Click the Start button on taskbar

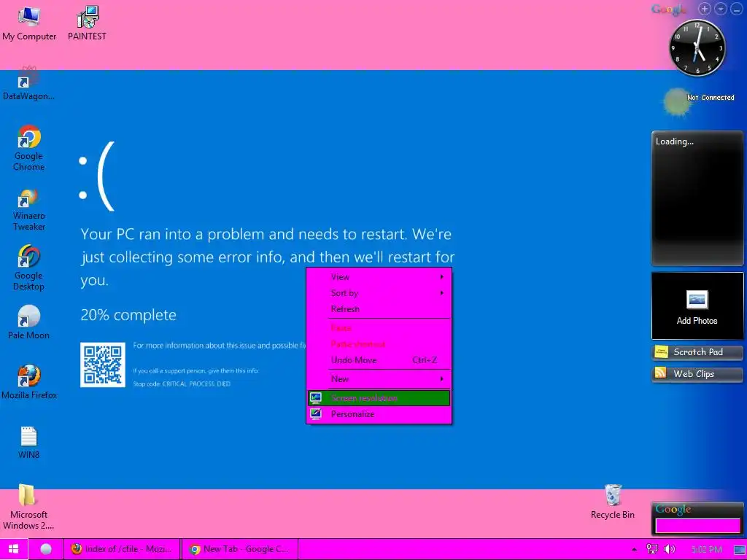pyautogui.click(x=13, y=549)
